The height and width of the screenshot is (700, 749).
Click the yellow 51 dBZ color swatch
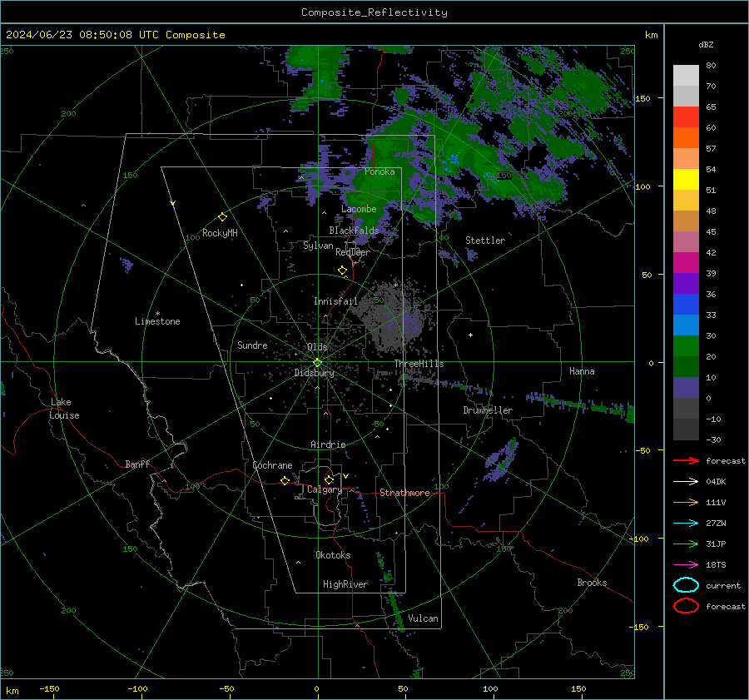686,180
